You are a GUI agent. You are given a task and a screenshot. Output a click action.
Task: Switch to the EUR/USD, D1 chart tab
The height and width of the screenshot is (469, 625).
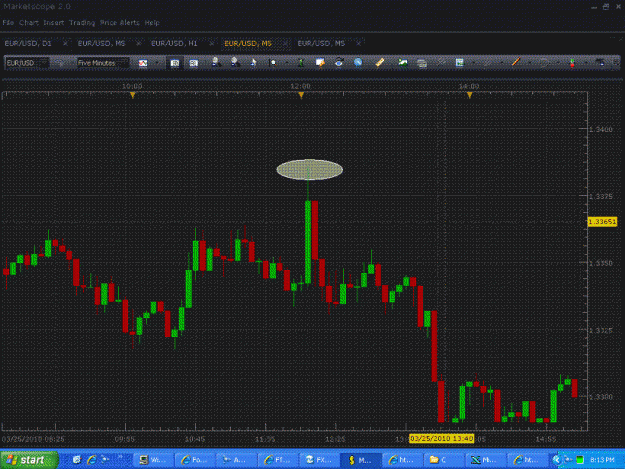(28, 43)
